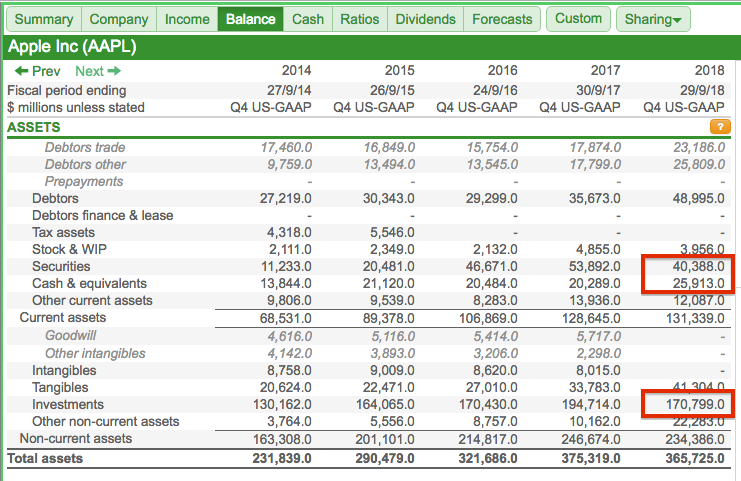This screenshot has width=741, height=481.
Task: Click Total assets 2016 value 321,686.0
Action: (x=488, y=458)
